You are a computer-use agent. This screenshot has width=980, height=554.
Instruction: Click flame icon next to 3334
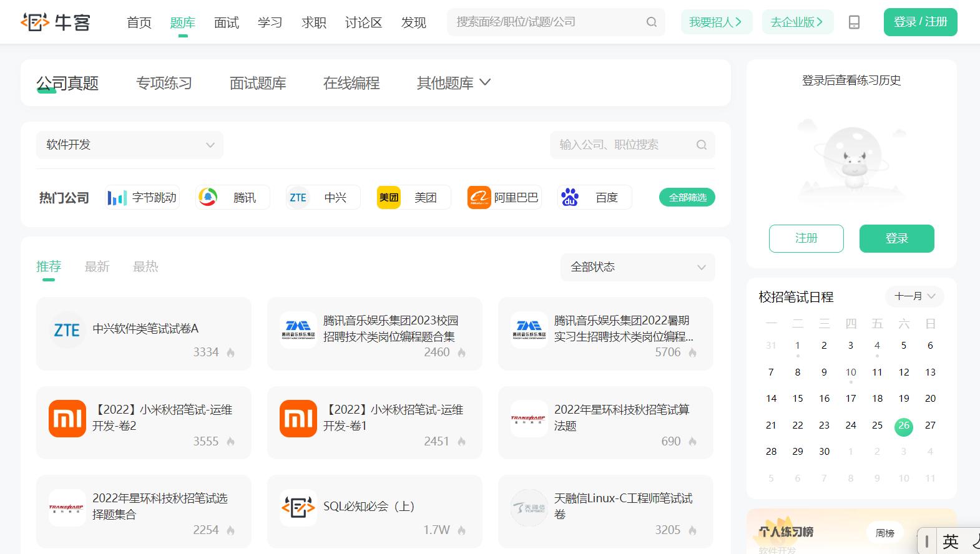pos(231,352)
